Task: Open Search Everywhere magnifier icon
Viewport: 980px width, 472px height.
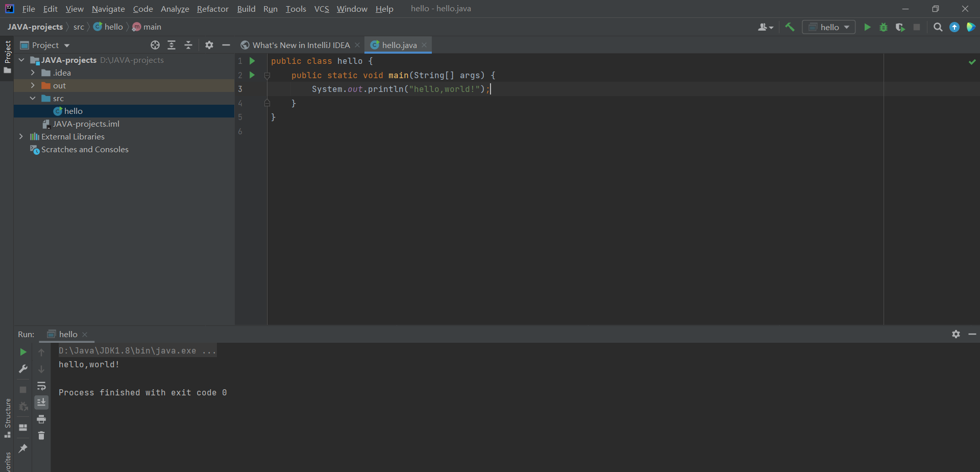Action: [x=938, y=27]
